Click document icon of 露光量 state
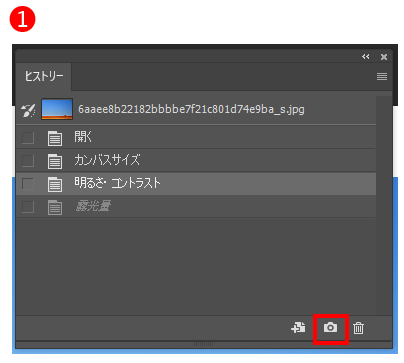Image resolution: width=404 pixels, height=363 pixels. pyautogui.click(x=55, y=207)
